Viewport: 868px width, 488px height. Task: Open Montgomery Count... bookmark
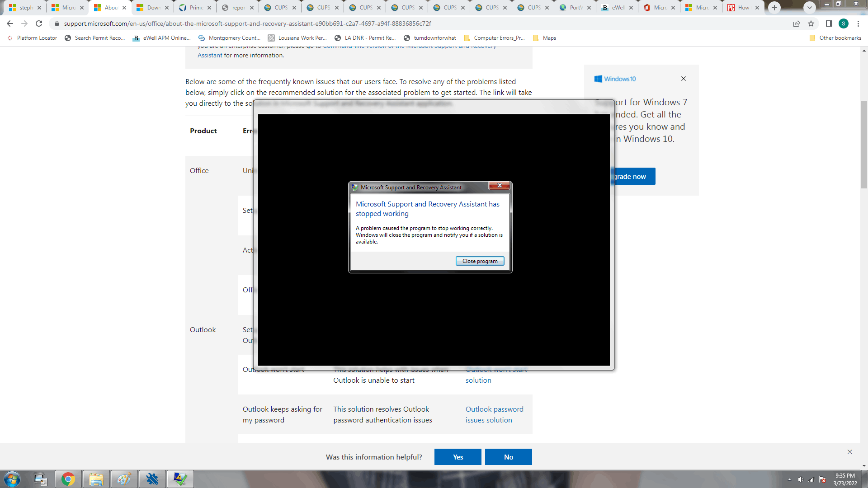click(x=230, y=38)
